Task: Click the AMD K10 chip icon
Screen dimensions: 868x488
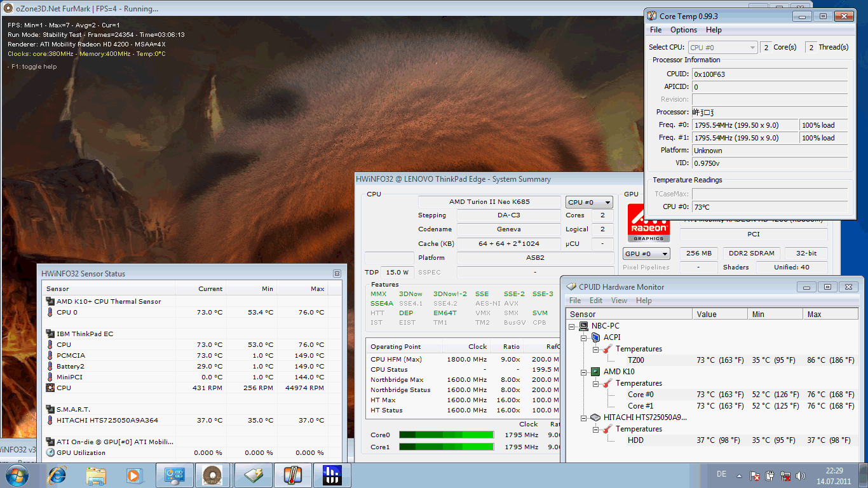Action: click(595, 372)
